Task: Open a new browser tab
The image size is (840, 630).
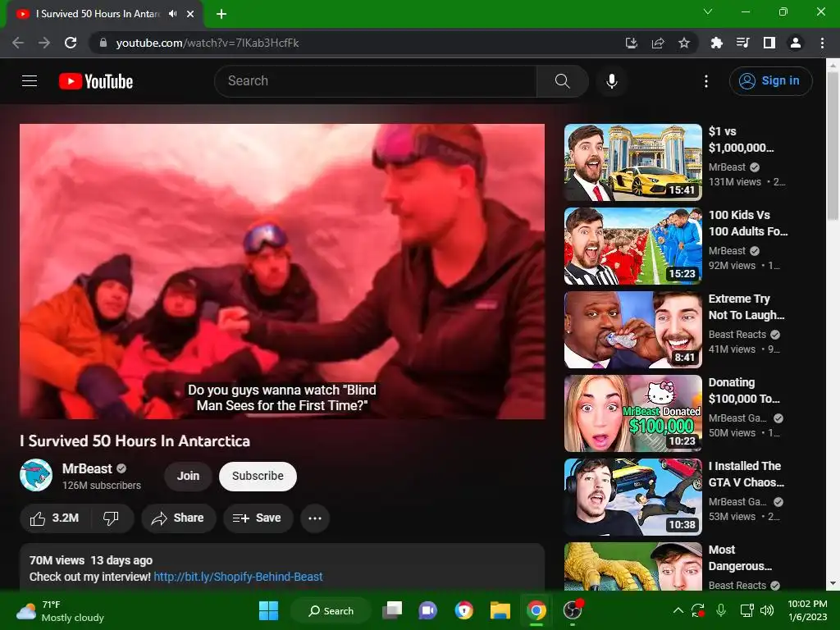Action: (221, 14)
